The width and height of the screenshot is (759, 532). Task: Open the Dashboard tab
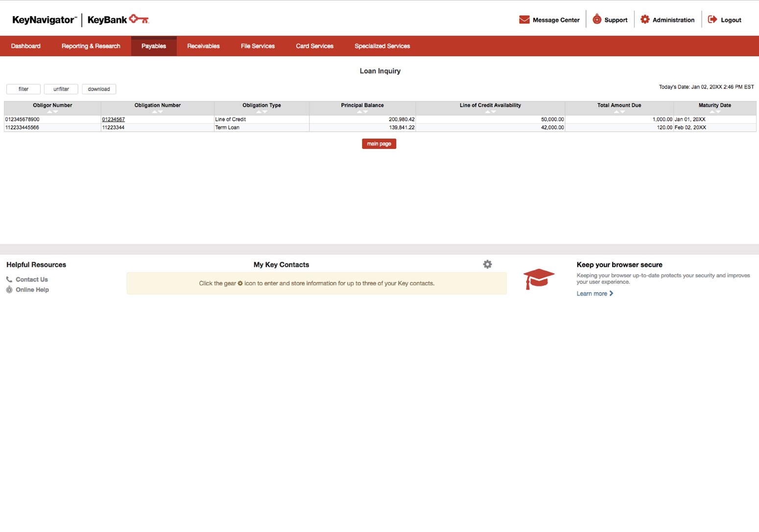pyautogui.click(x=25, y=46)
